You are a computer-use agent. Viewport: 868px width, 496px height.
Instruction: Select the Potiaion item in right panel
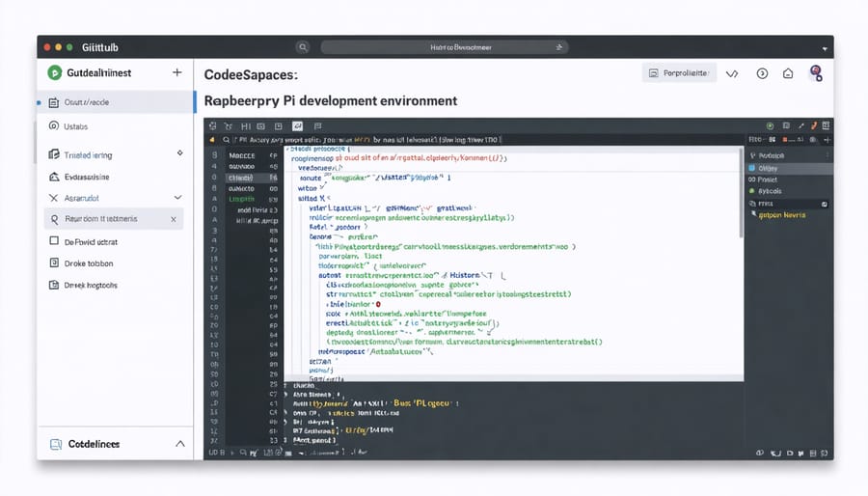click(770, 155)
